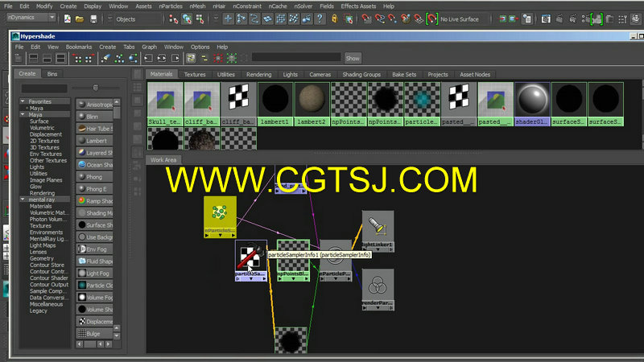Select 2D Textures in Create tree
The width and height of the screenshot is (644, 362).
pos(44,141)
